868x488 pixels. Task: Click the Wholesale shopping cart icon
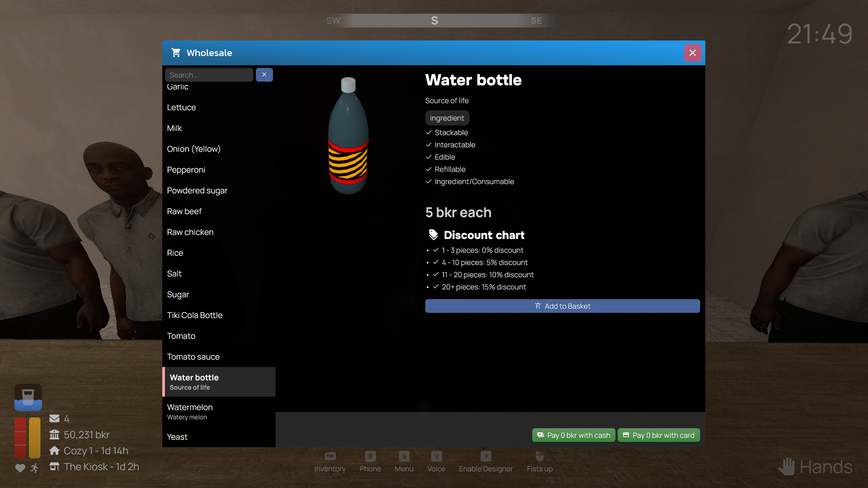click(176, 53)
